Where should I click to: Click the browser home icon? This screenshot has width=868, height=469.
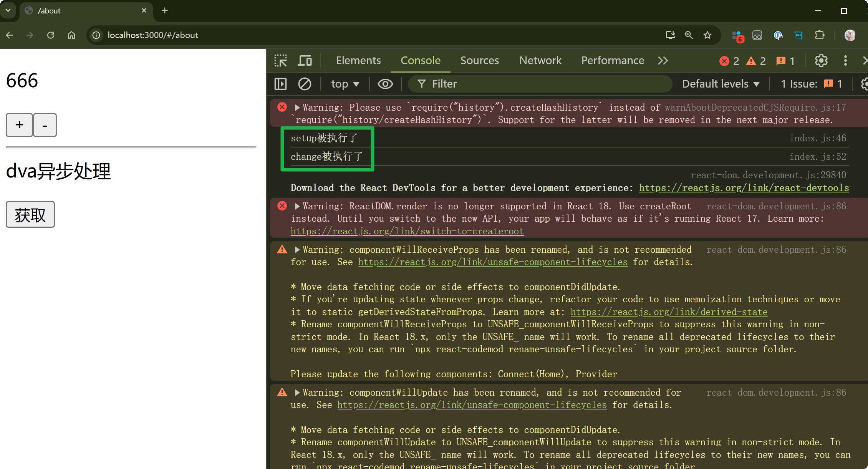(x=71, y=35)
